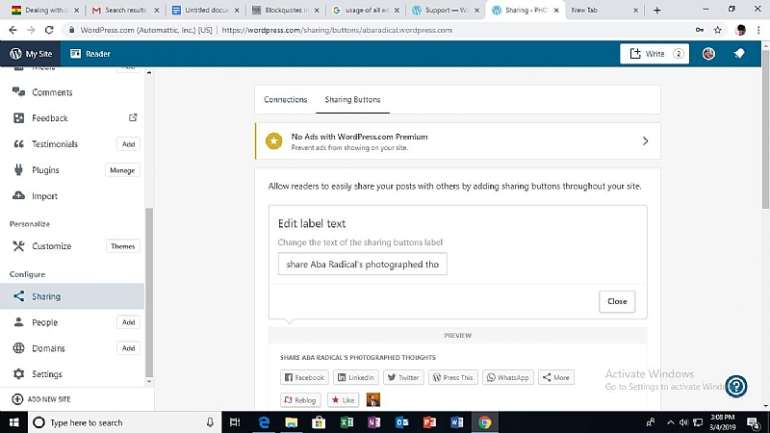Click the gold star premium icon

(x=274, y=141)
